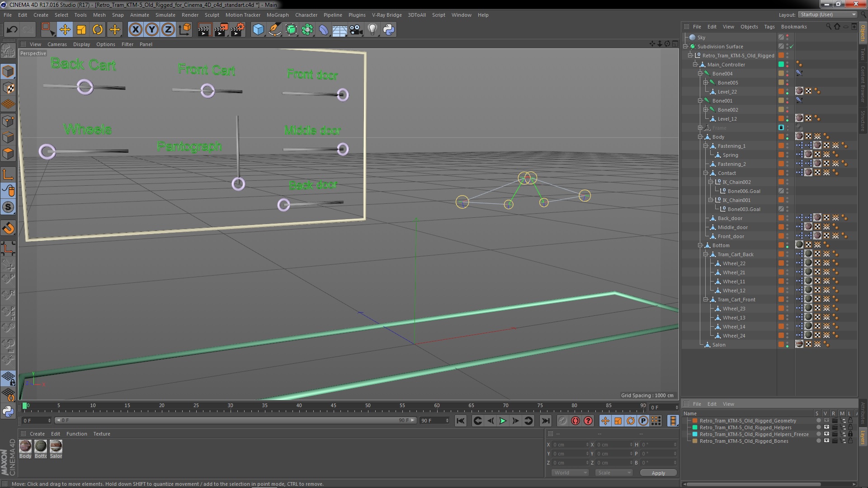Switch to Texture mode in left toolbar
This screenshot has width=868, height=488.
click(x=8, y=88)
